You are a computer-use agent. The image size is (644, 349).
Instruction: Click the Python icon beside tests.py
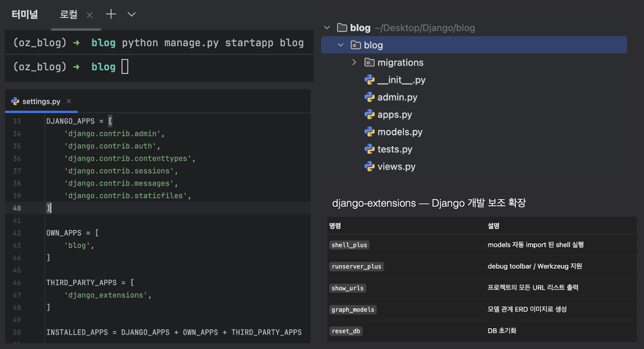[x=369, y=149]
